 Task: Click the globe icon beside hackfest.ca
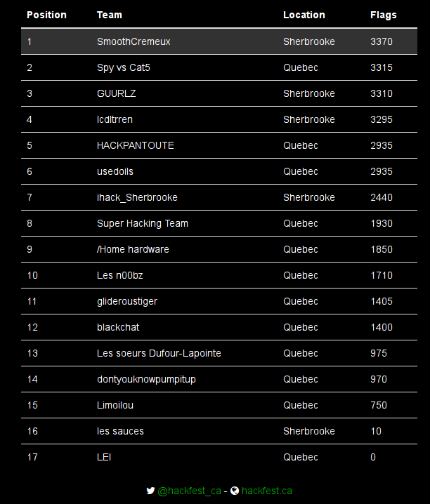pos(235,491)
